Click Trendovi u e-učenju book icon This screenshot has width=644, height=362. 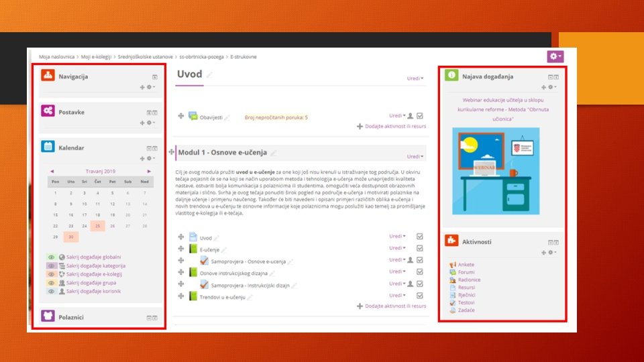(x=193, y=296)
